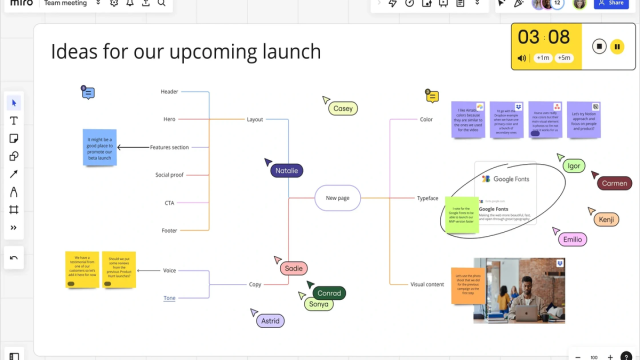Select the Text tool
The image size is (640, 360).
click(x=14, y=121)
